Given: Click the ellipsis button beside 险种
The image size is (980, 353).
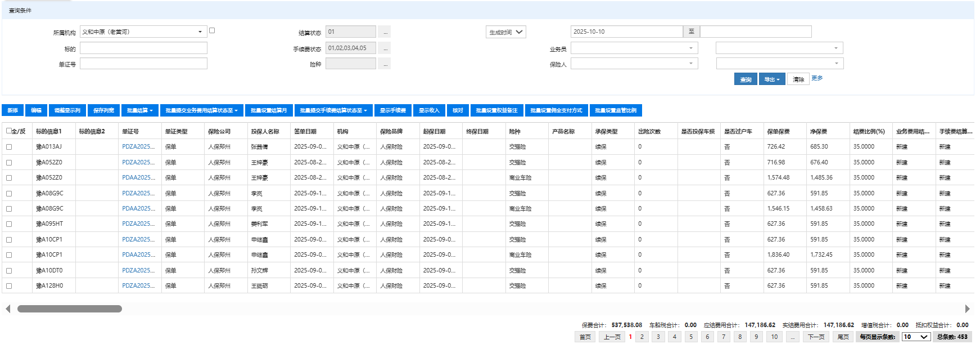Looking at the screenshot, I should pos(384,64).
